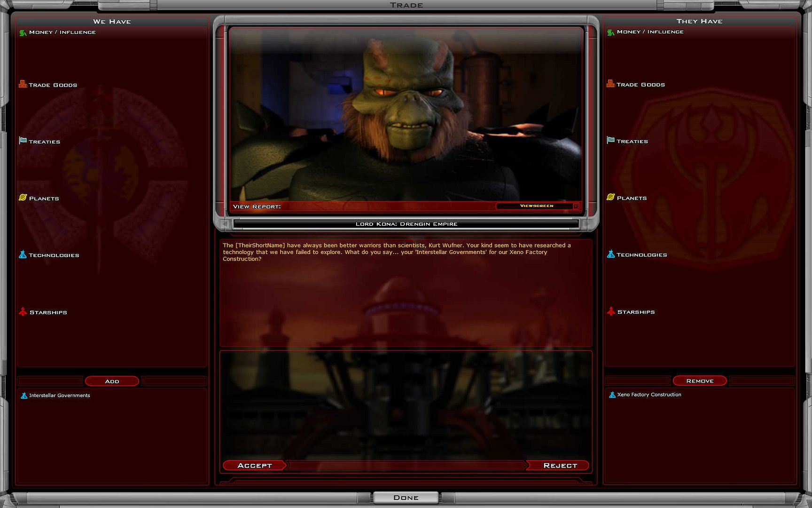Click the Treaties flag icon under We Have

pos(23,141)
